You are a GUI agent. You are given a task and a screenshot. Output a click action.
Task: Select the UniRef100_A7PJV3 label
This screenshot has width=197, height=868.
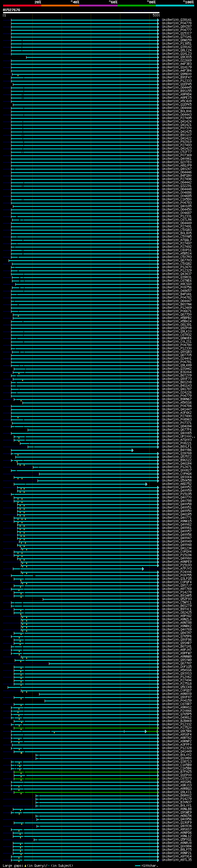click(177, 568)
